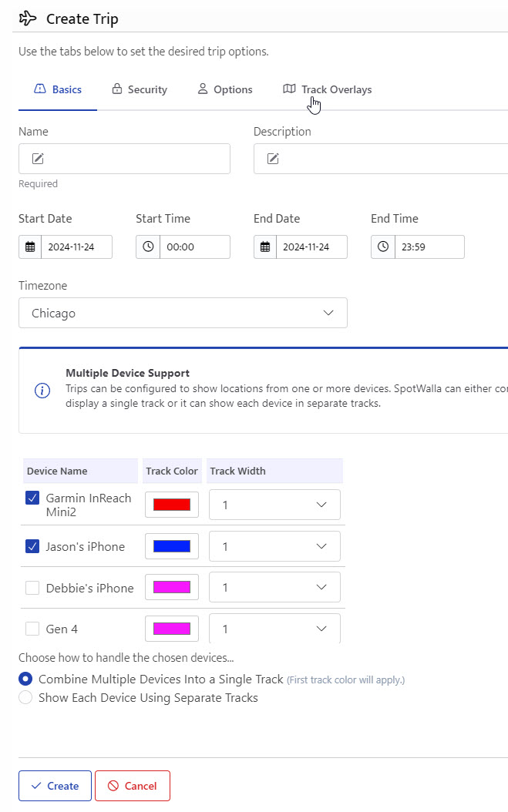Click the calendar icon in Start Date
Image resolution: width=508 pixels, height=812 pixels.
(x=30, y=247)
